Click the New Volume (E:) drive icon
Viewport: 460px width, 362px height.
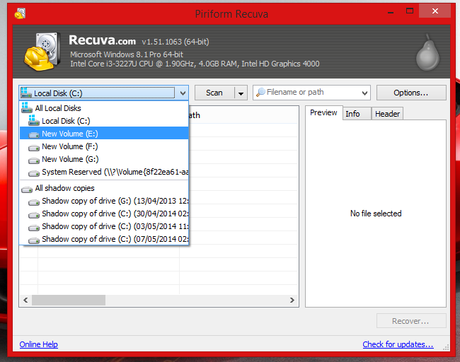click(x=34, y=134)
